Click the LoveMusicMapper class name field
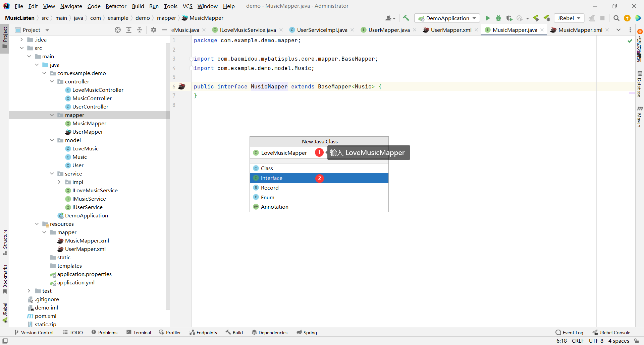The width and height of the screenshot is (644, 345). (x=284, y=153)
